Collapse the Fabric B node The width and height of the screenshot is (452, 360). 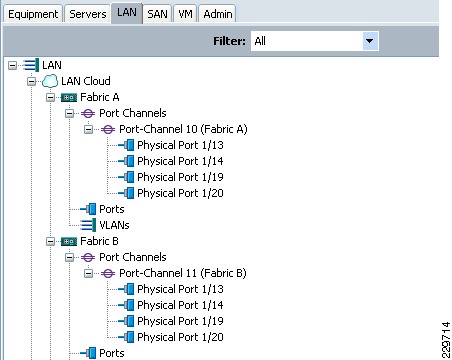[50, 241]
